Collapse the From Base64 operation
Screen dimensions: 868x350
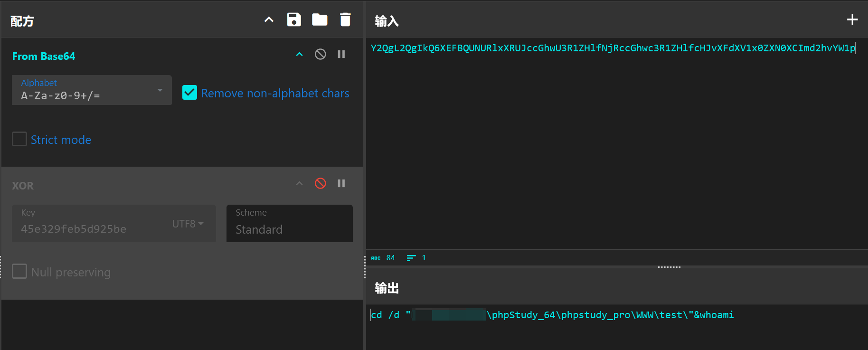(x=299, y=54)
